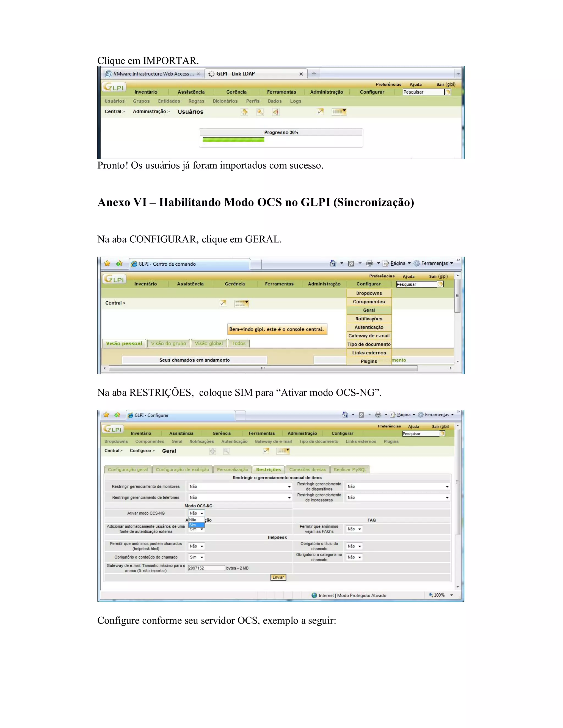Click the Pesquisar search field in Centro de comando page

[x=416, y=284]
